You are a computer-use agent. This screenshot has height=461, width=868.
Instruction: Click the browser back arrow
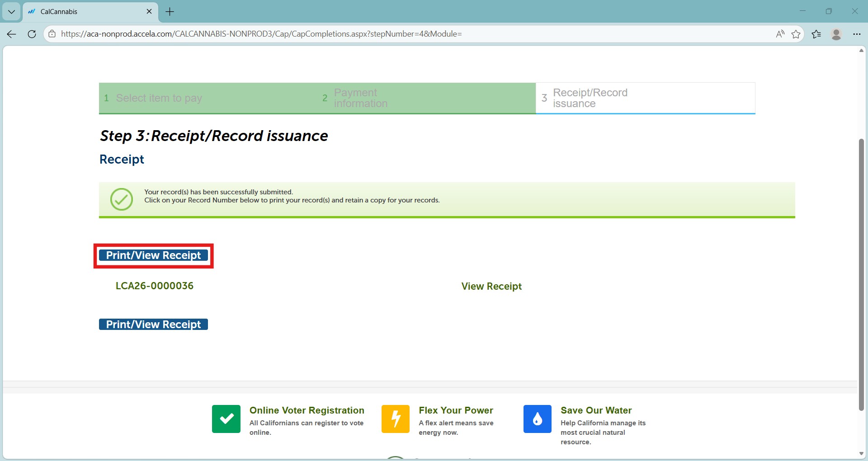pos(12,34)
